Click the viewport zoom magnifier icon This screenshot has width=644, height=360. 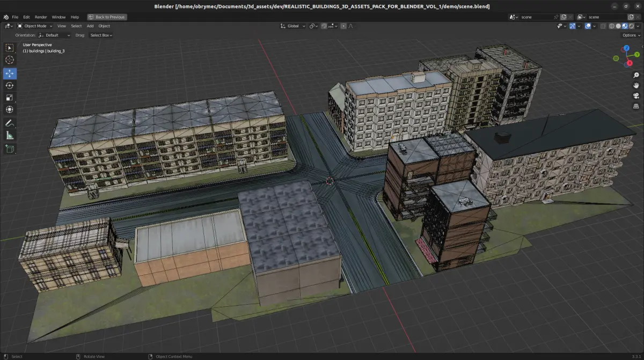click(636, 76)
